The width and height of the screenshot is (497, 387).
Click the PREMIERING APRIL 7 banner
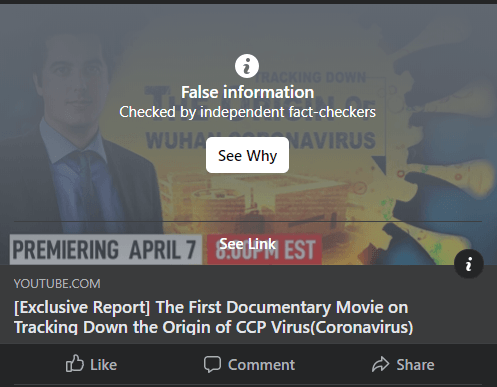coord(106,250)
